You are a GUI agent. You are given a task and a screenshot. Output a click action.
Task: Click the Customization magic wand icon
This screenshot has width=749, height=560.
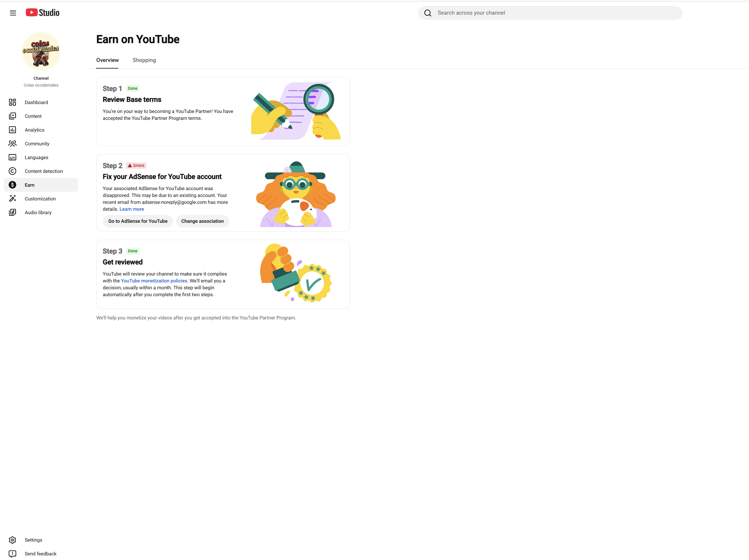coord(13,198)
